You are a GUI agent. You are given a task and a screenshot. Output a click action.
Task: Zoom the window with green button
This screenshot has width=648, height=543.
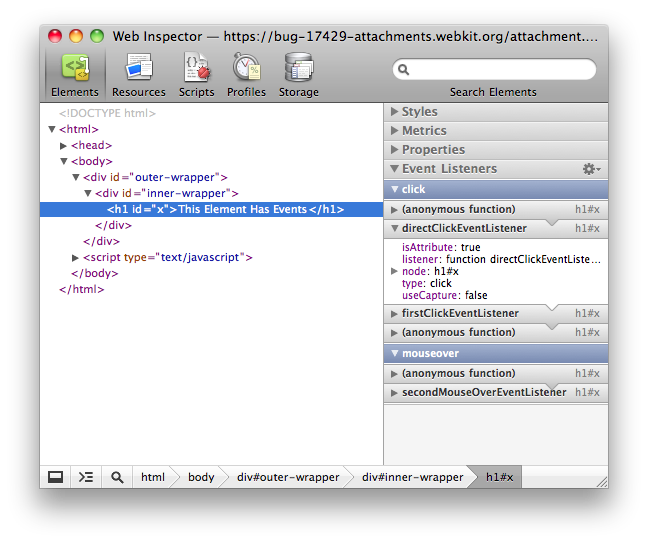click(97, 36)
